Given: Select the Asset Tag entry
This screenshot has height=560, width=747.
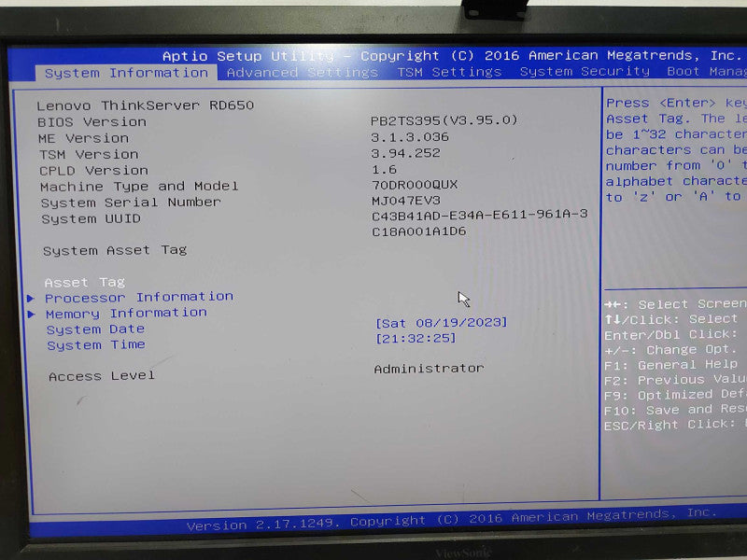Looking at the screenshot, I should 85,283.
